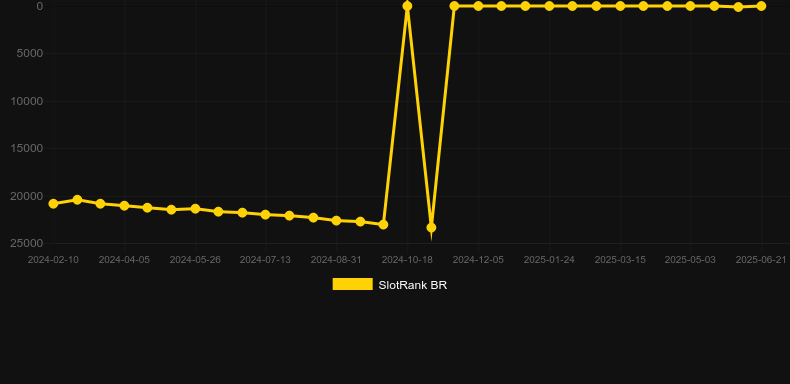Click the spike point at 2024-10-18
Image resolution: width=790 pixels, height=384 pixels.
point(407,6)
